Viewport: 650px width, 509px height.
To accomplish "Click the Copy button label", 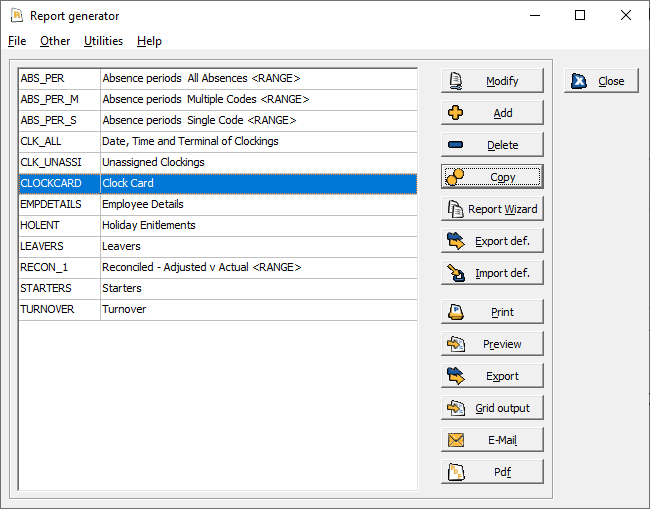I will [x=502, y=177].
